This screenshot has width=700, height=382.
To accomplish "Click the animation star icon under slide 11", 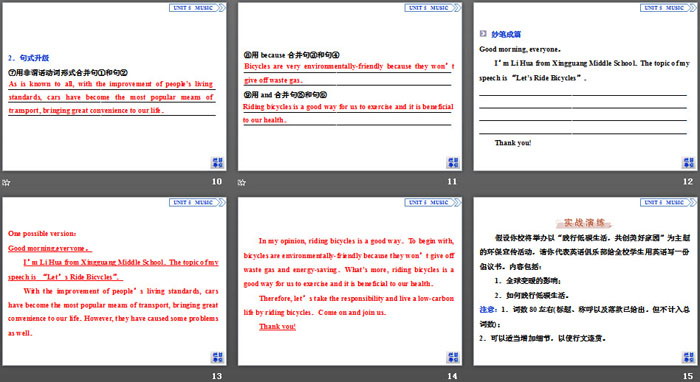I will pyautogui.click(x=242, y=182).
